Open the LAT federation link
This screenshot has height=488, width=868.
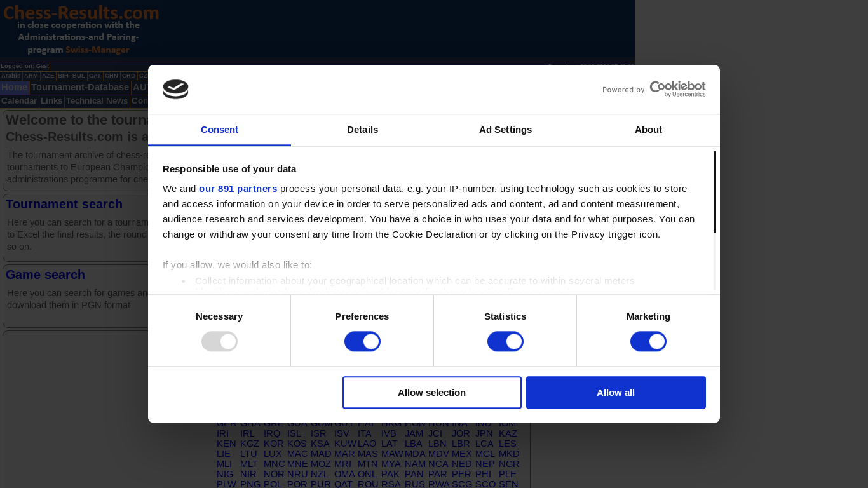click(390, 444)
